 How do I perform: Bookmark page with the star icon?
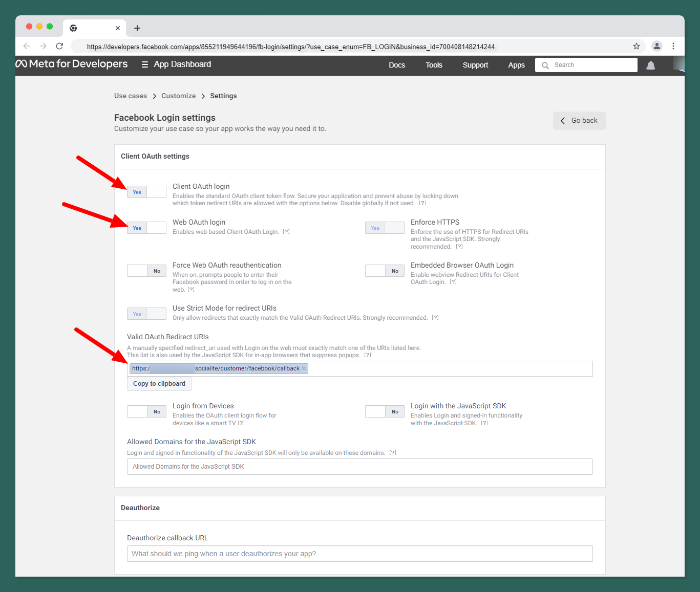point(636,46)
